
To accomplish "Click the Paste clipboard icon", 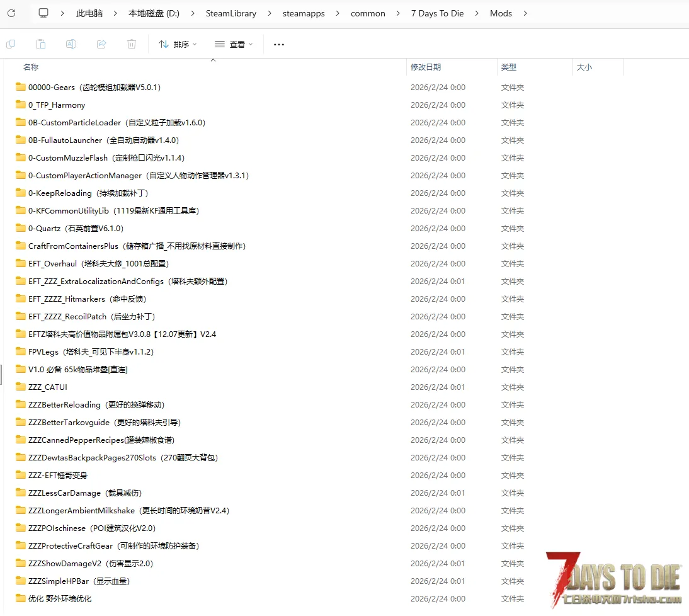I will [41, 44].
